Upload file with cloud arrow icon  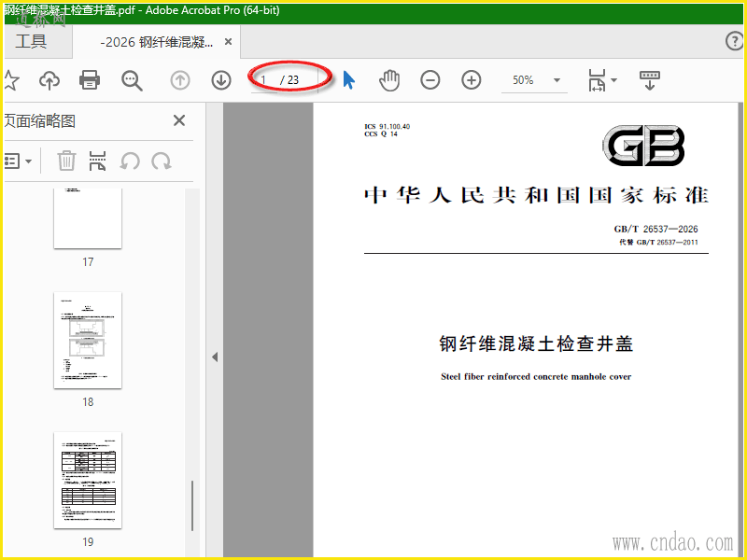coord(49,80)
